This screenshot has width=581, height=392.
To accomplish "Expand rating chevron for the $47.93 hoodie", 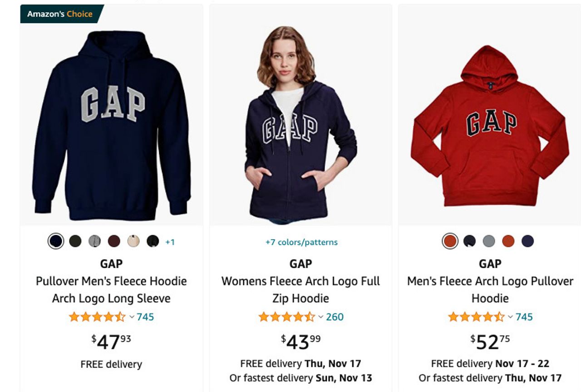I will click(132, 317).
